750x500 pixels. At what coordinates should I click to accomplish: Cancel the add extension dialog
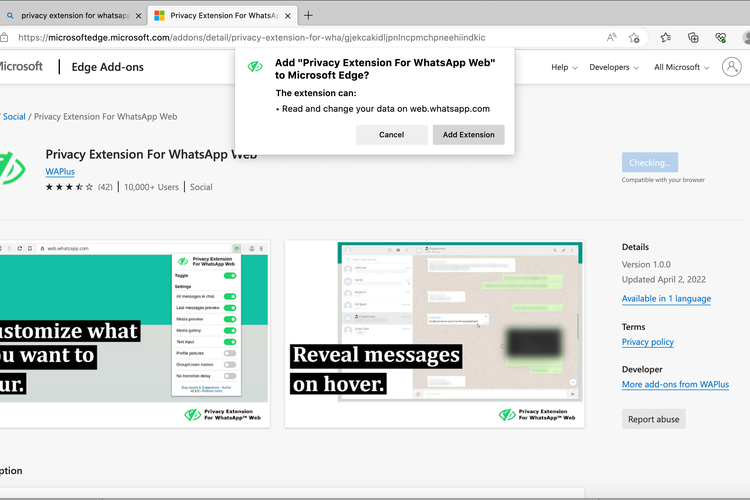point(391,135)
